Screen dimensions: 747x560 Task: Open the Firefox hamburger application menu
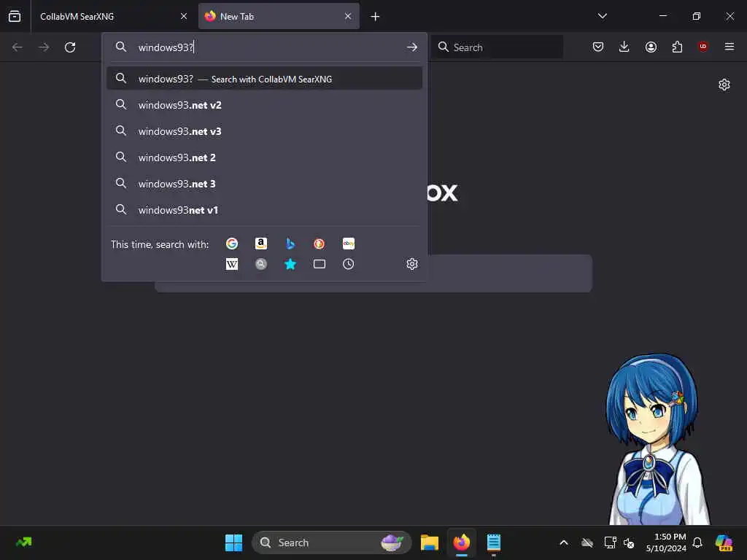[729, 47]
